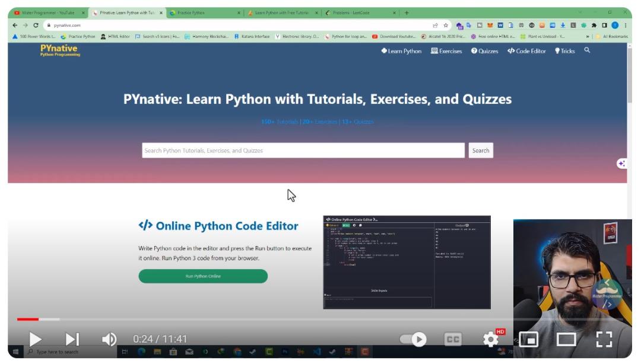Expand the hidden bookmarks chevron
The width and height of the screenshot is (641, 364).
pyautogui.click(x=588, y=36)
